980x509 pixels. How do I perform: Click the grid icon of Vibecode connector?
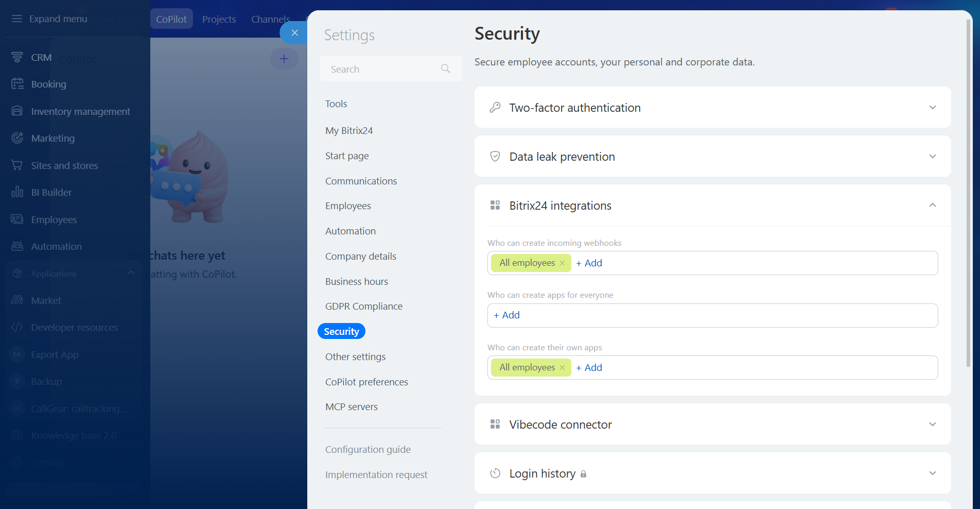(495, 424)
